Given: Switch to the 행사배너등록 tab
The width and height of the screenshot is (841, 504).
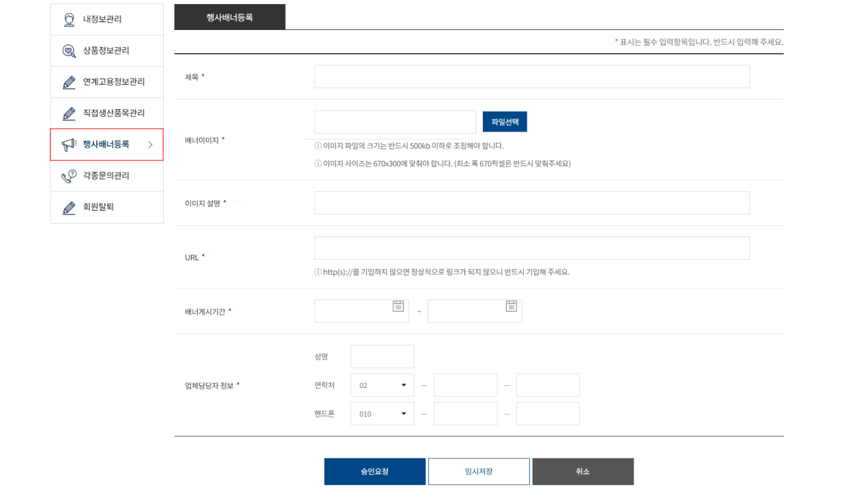Looking at the screenshot, I should 230,16.
